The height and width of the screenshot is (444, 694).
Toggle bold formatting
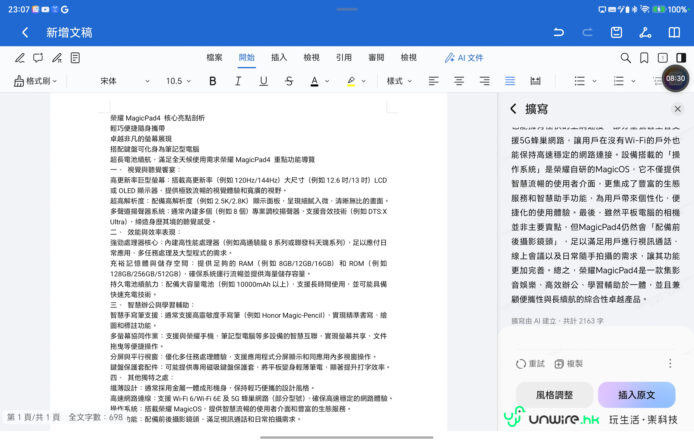(x=212, y=81)
